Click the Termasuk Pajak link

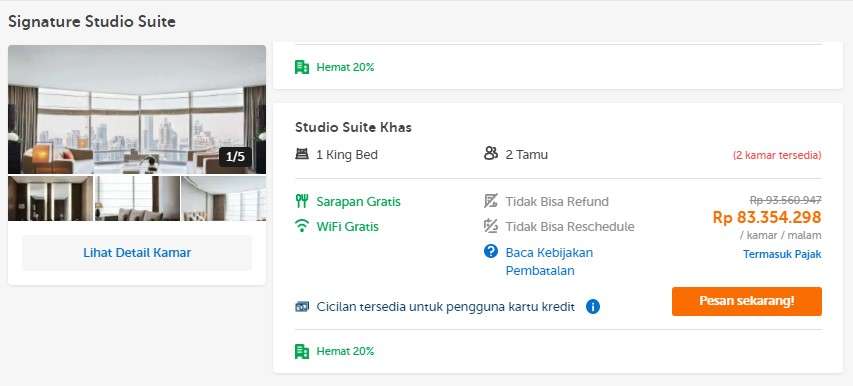pos(782,254)
